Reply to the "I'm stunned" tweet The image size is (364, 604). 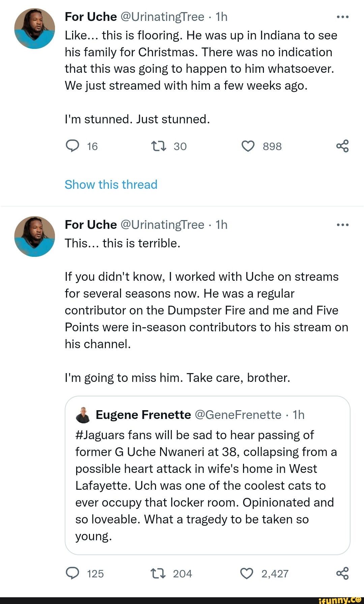[x=72, y=146]
